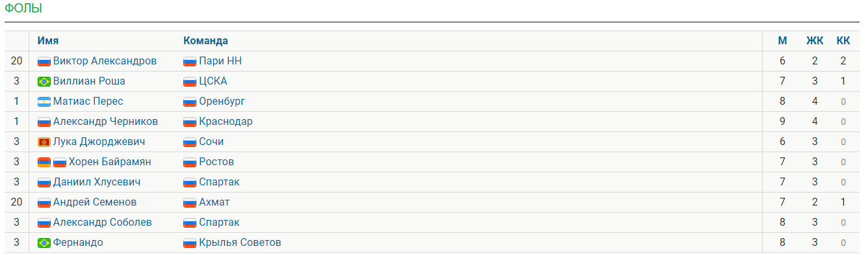Click the Russia flag next to Крылья Советов
This screenshot has height=255, width=868.
point(190,243)
